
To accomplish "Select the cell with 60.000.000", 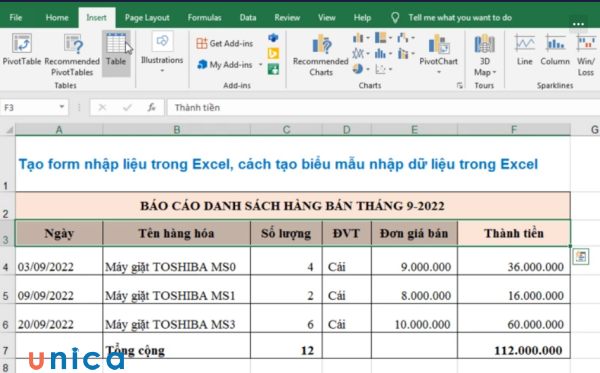I will click(x=514, y=318).
